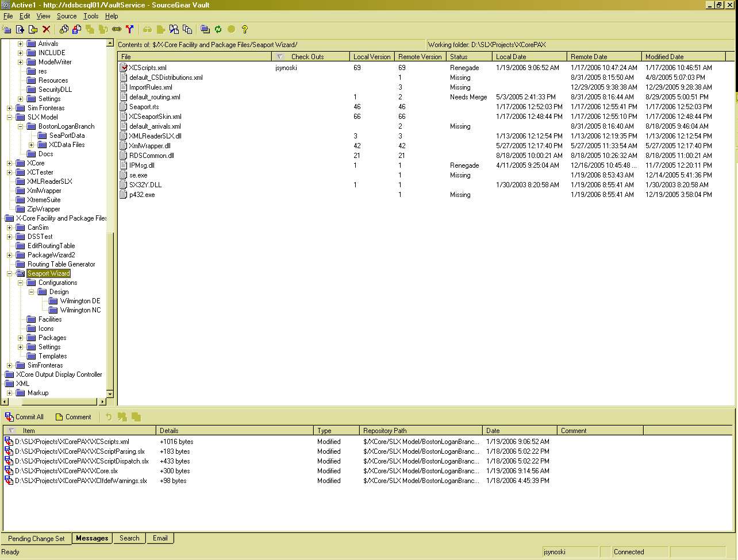Collapse the BostonLoganBranch tree node
This screenshot has height=560, width=738.
pos(20,126)
